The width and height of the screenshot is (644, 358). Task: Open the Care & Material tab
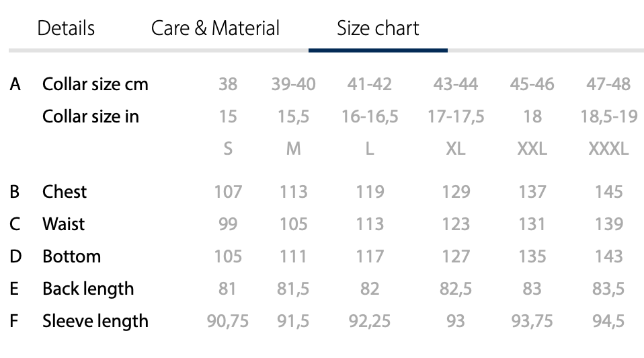pos(215,28)
